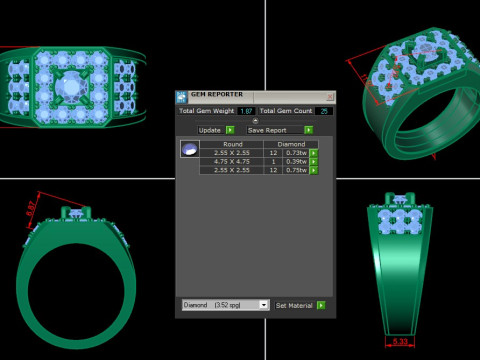480x360 pixels.
Task: Click the Total Gem Count value 25
Action: click(324, 111)
